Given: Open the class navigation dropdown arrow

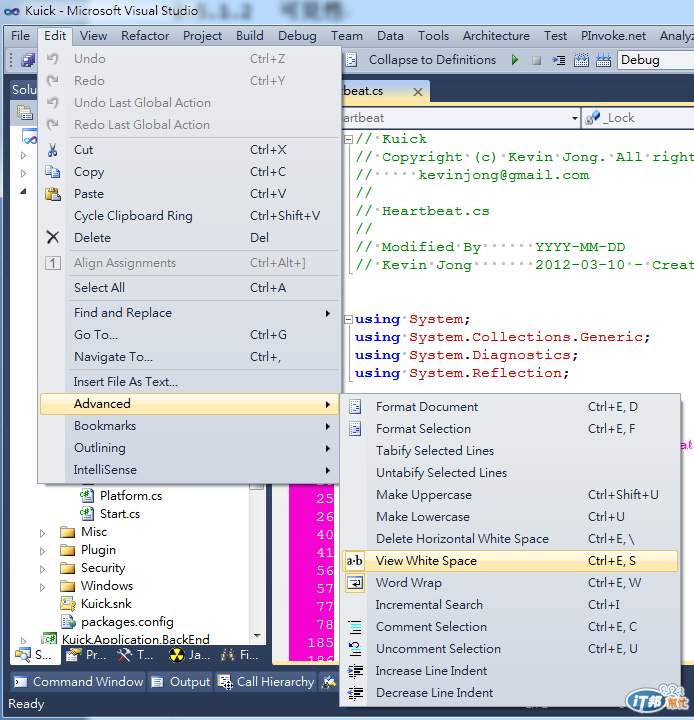Looking at the screenshot, I should [575, 118].
